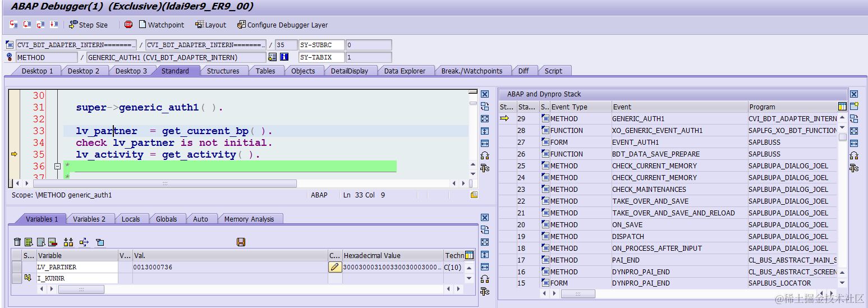Switch to Desktop 3 tab

pyautogui.click(x=131, y=71)
